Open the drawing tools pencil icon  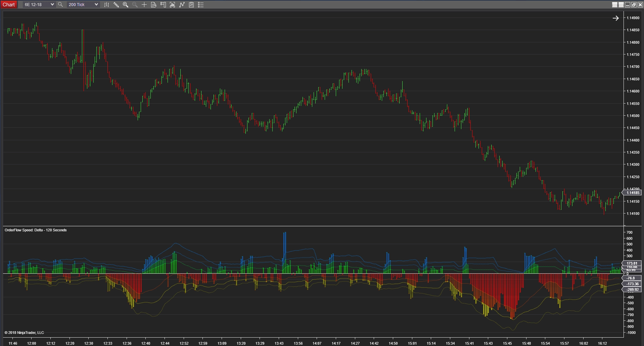pos(116,5)
